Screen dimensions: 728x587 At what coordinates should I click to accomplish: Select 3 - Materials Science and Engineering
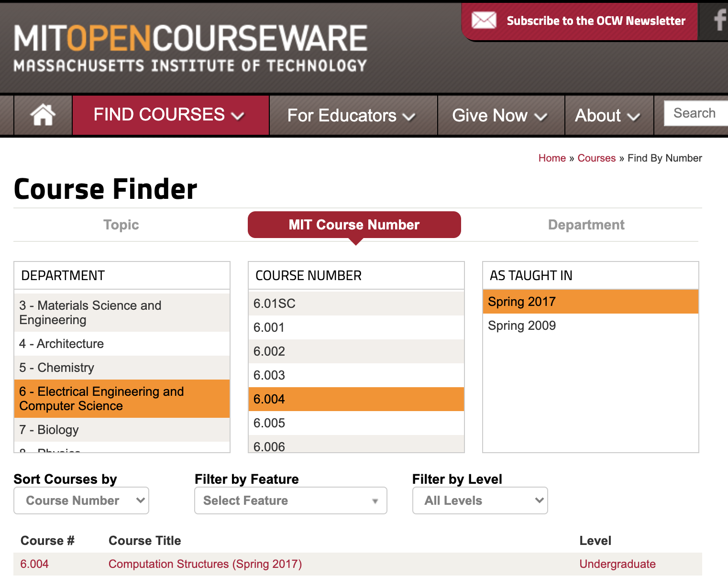coord(122,313)
